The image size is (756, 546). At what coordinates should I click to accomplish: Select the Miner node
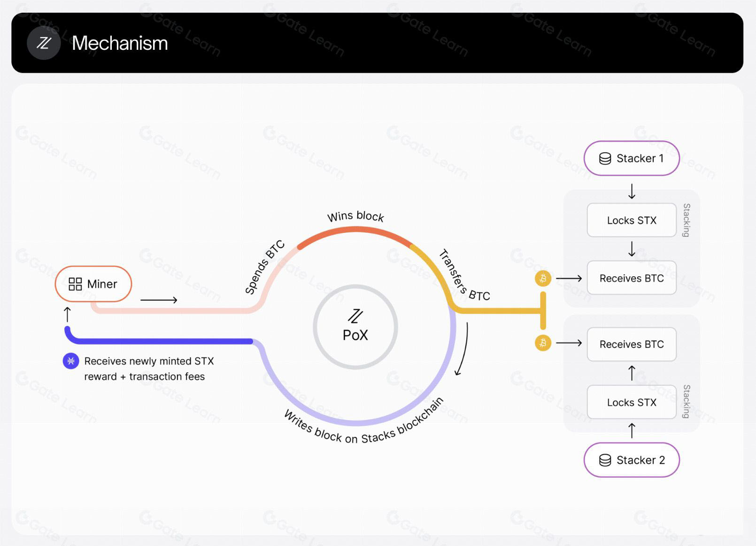coord(93,284)
